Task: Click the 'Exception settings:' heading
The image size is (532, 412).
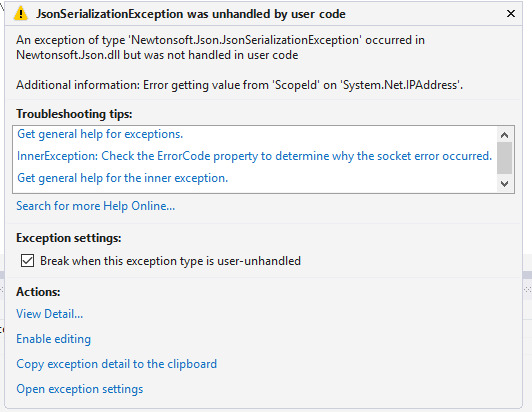Action: [x=69, y=238]
